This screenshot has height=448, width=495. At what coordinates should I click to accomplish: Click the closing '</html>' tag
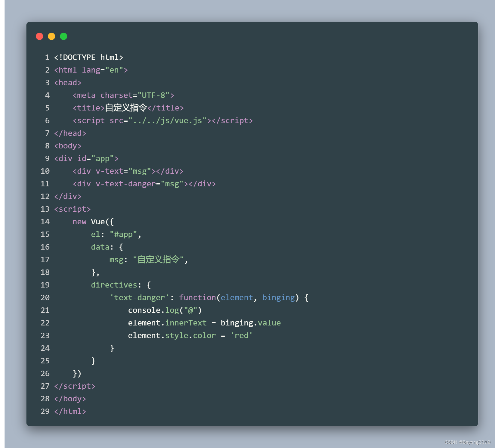click(70, 411)
